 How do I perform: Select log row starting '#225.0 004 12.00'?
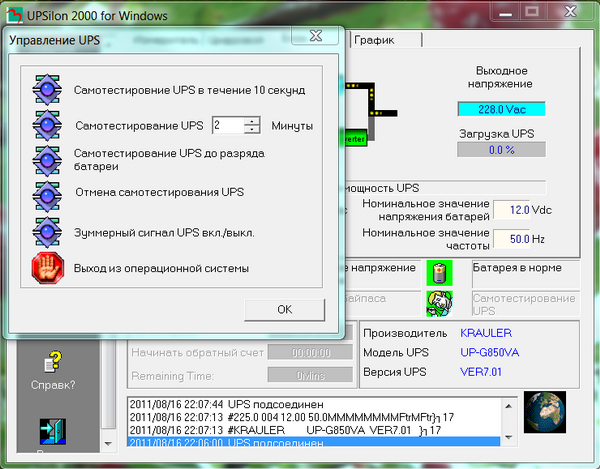pyautogui.click(x=314, y=417)
